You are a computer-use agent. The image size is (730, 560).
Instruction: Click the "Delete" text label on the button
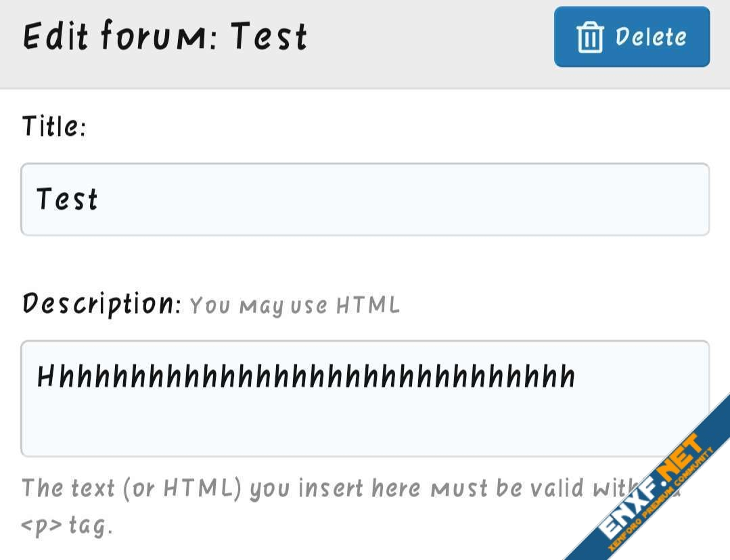coord(651,37)
